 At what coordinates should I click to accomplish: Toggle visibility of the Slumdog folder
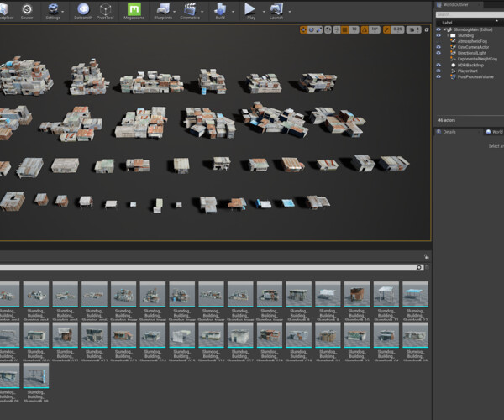pos(438,35)
